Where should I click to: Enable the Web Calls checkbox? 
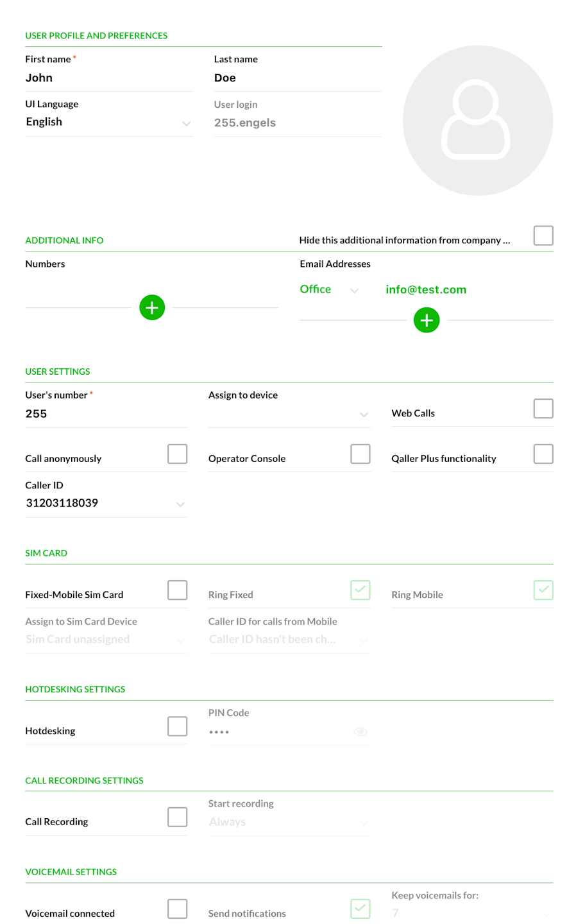pyautogui.click(x=543, y=409)
